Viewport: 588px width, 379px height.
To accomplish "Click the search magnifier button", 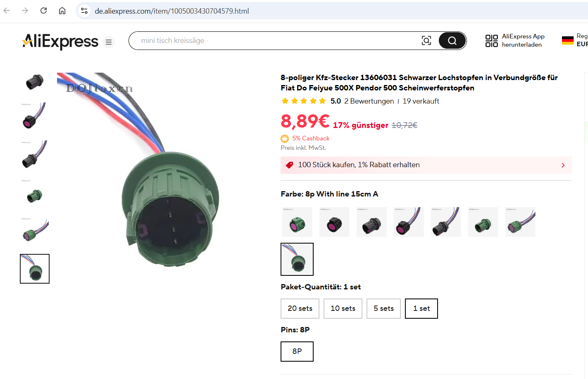I will pyautogui.click(x=452, y=40).
